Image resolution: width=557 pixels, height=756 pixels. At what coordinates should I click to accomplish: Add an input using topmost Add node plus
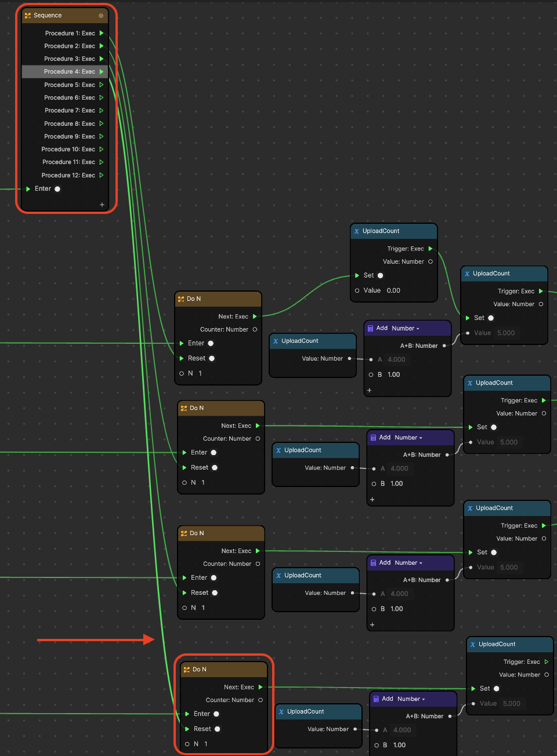tap(370, 390)
